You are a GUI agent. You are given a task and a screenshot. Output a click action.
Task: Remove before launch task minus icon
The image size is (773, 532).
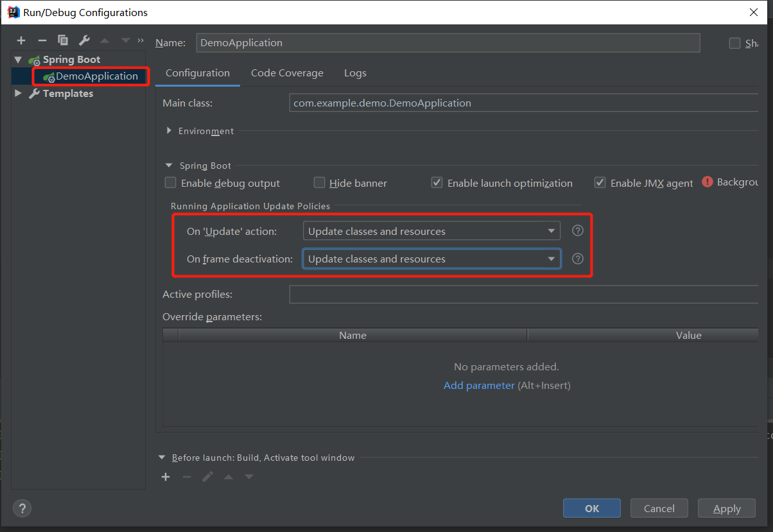point(187,477)
